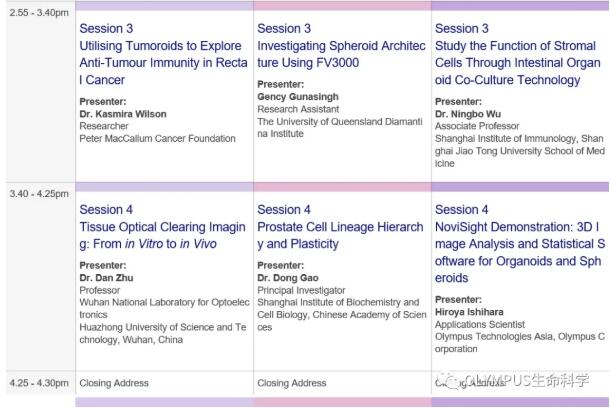Open 'Utilising Tumoroids to Explore Anti-Tumour Immunity' session title
Image resolution: width=611 pixels, height=408 pixels.
click(x=163, y=63)
